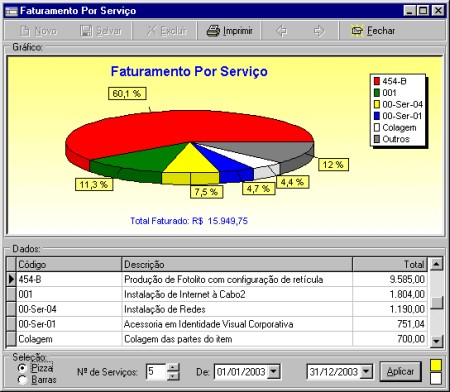The image size is (450, 392).
Task: Click Outros legend entry
Action: (391, 139)
